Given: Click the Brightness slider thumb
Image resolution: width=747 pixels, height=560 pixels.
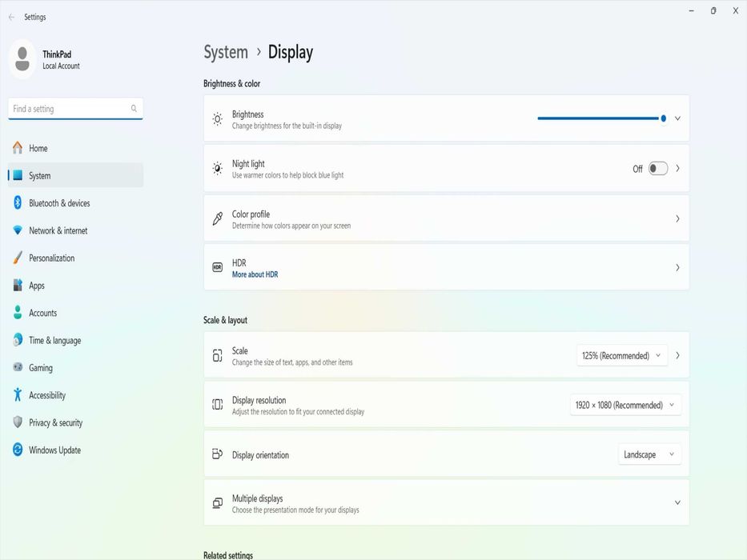Looking at the screenshot, I should pyautogui.click(x=663, y=118).
